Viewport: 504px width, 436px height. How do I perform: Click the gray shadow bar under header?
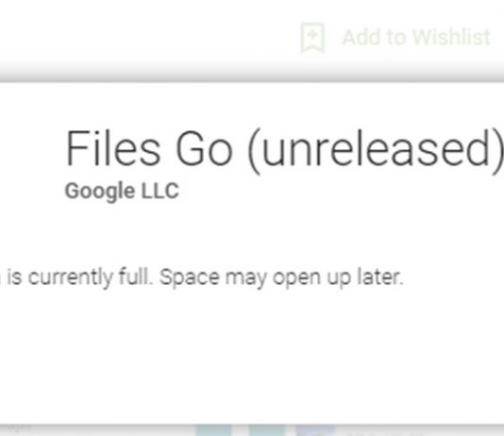[252, 73]
